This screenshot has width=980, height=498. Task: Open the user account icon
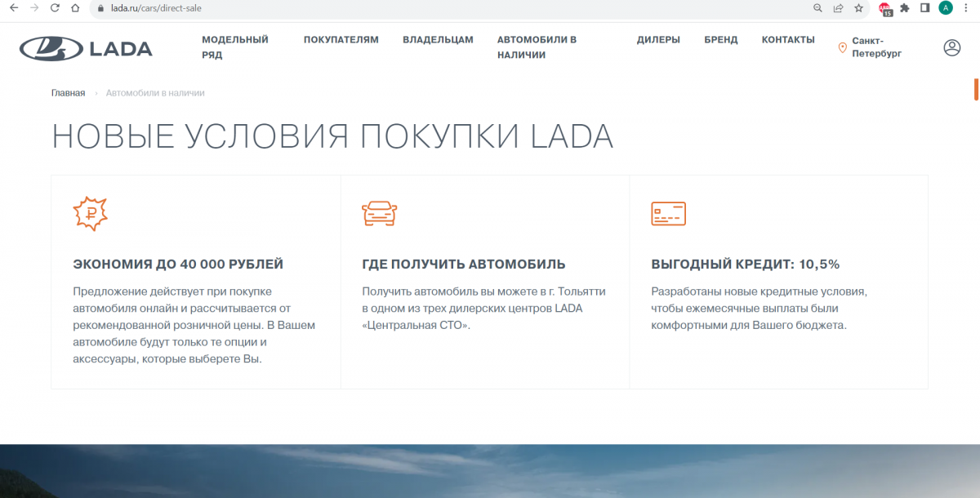(x=952, y=48)
